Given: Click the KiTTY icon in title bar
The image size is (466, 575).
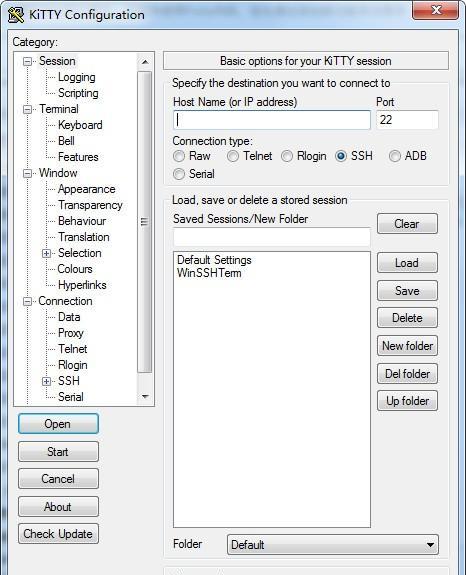Looking at the screenshot, I should pos(16,15).
